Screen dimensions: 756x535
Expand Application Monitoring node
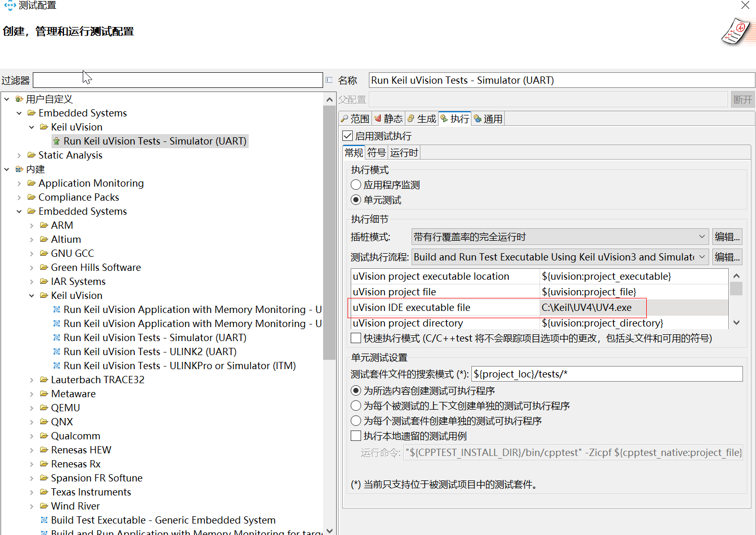pos(19,183)
